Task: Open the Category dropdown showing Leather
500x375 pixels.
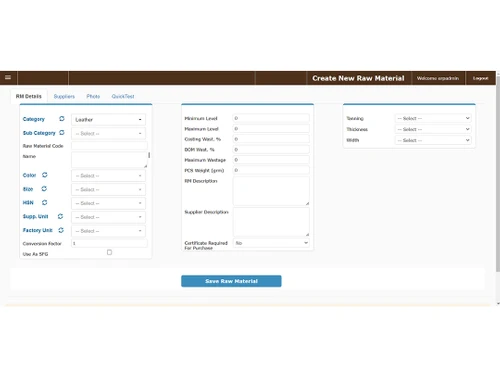Action: coord(108,120)
